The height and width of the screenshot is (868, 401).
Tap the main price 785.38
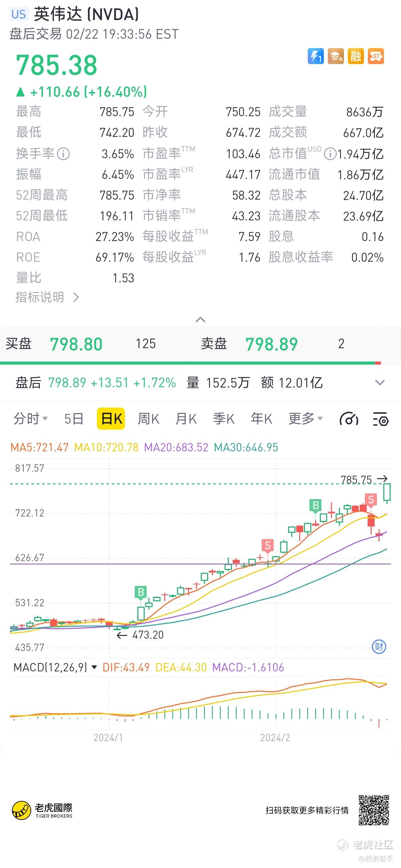point(57,65)
